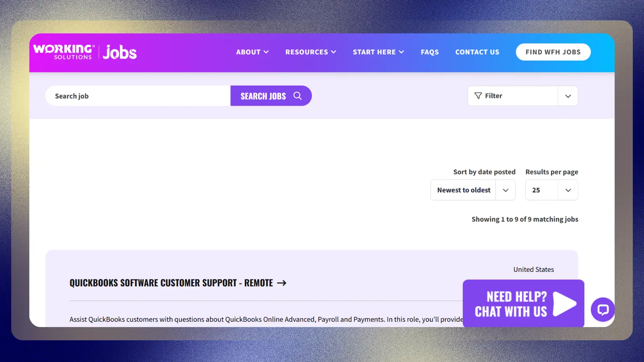Click the Sort by date posted label

point(484,172)
